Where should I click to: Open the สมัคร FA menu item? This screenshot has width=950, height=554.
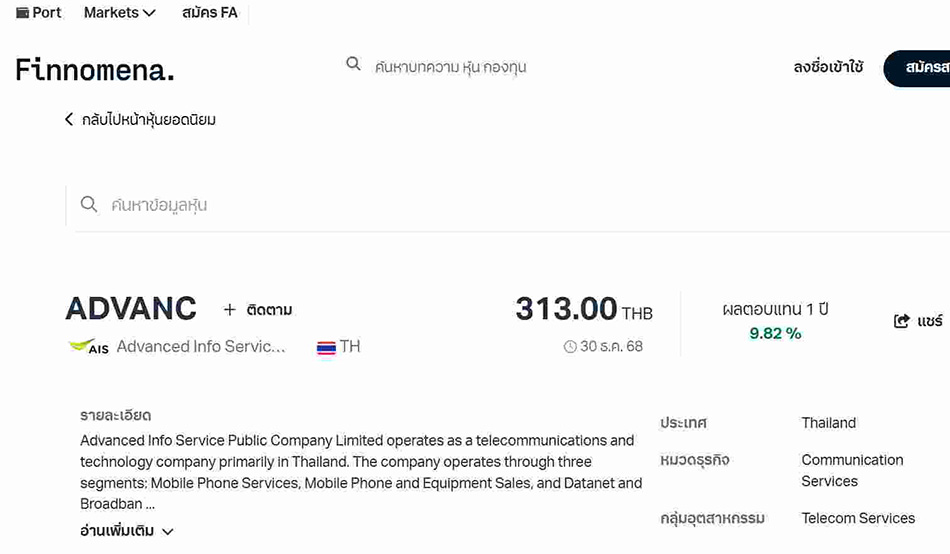[210, 13]
